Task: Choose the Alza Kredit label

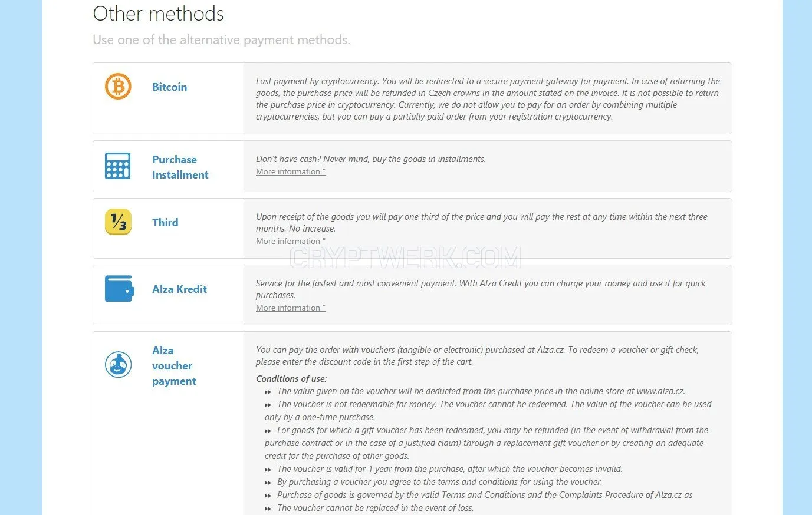Action: click(x=179, y=289)
